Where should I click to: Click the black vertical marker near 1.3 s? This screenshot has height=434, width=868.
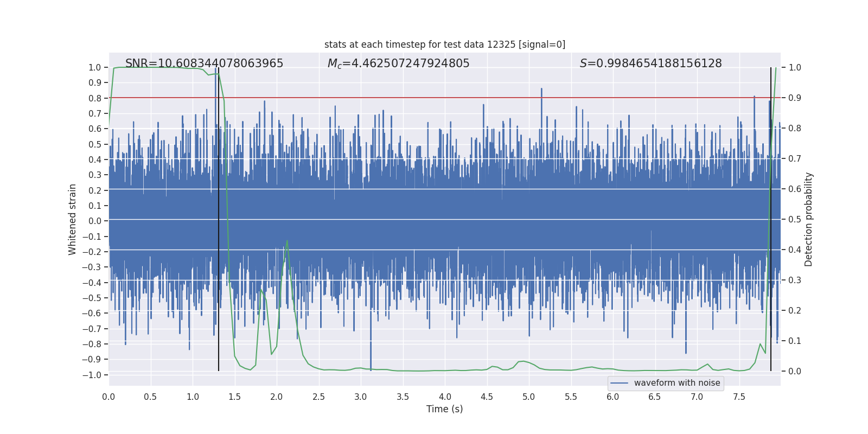(x=219, y=219)
